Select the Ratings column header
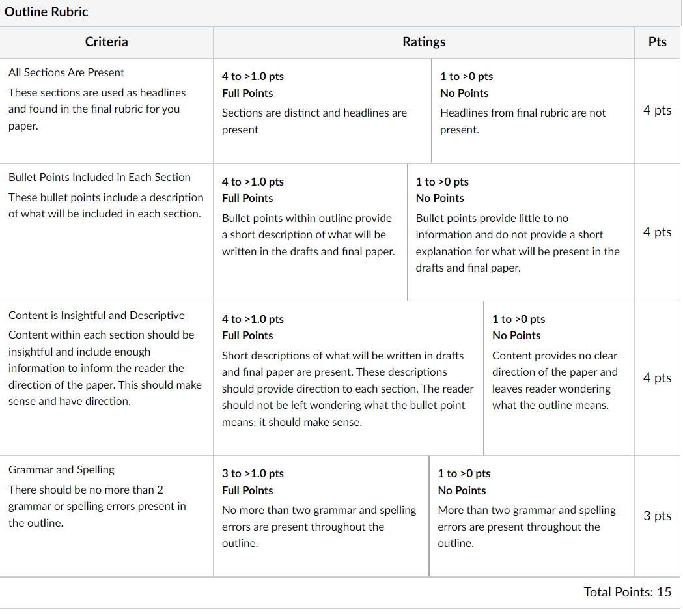Viewport: 683px width, 616px height. click(x=424, y=42)
